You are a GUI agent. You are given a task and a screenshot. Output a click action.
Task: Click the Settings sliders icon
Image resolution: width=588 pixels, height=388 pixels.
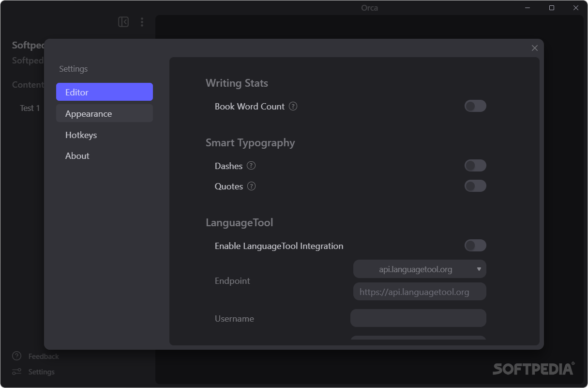pyautogui.click(x=17, y=372)
